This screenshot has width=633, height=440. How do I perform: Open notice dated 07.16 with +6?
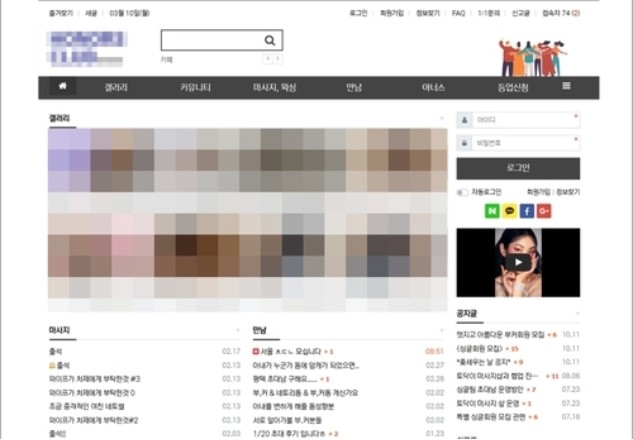pos(491,417)
